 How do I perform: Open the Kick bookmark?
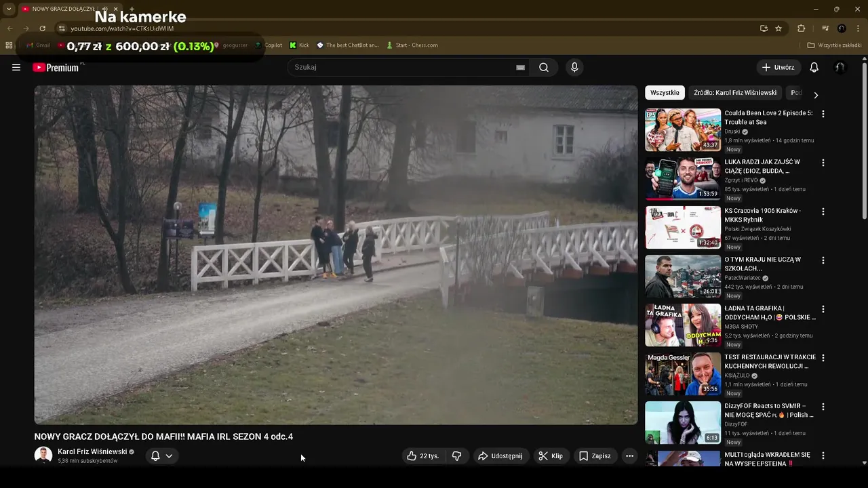(299, 45)
